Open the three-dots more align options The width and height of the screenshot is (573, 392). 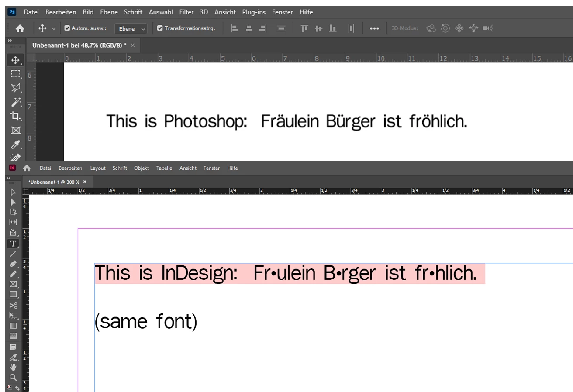click(x=374, y=28)
